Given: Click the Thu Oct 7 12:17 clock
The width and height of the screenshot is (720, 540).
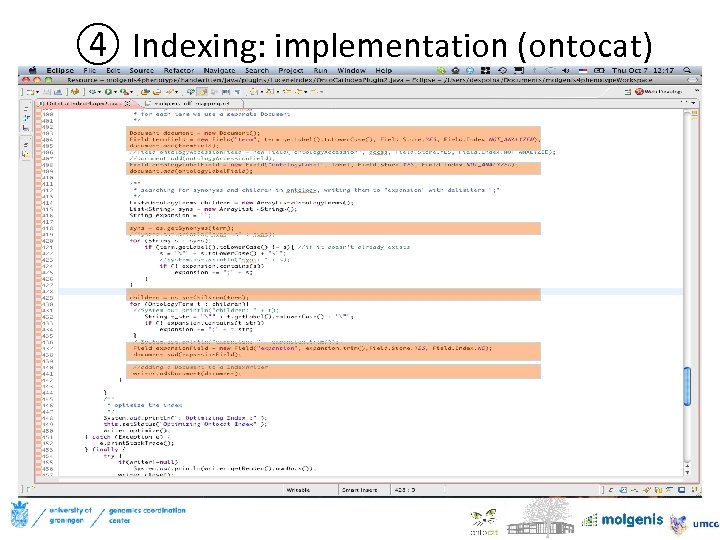Looking at the screenshot, I should pyautogui.click(x=642, y=70).
